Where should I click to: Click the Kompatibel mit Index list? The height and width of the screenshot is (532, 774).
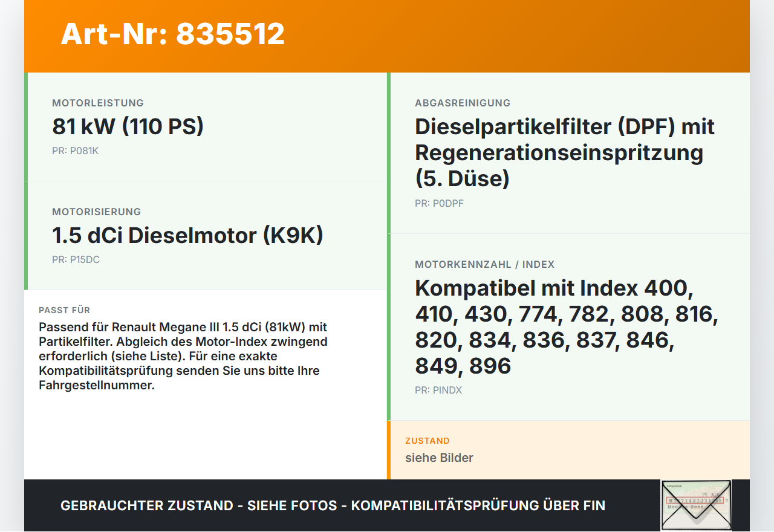567,327
